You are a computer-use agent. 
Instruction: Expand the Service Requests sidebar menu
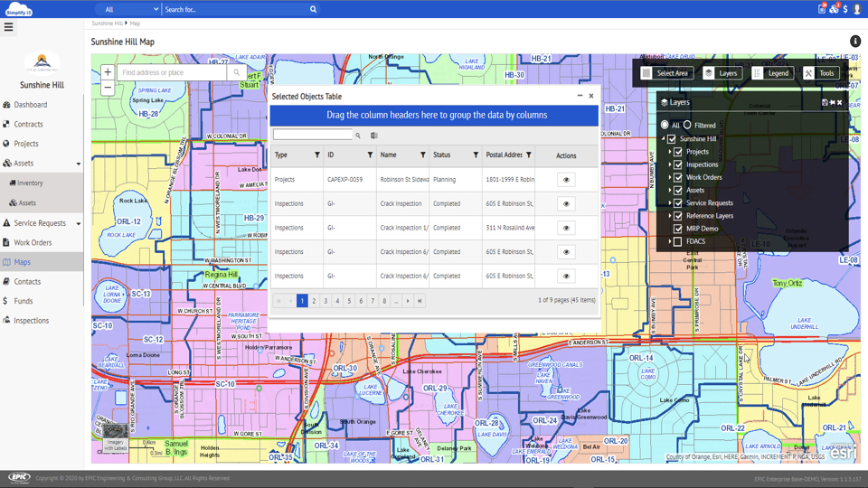[x=78, y=223]
